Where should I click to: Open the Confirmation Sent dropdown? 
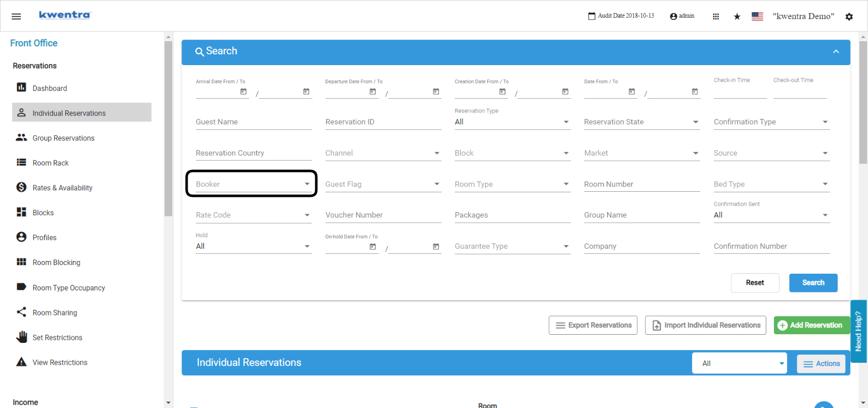(x=771, y=215)
